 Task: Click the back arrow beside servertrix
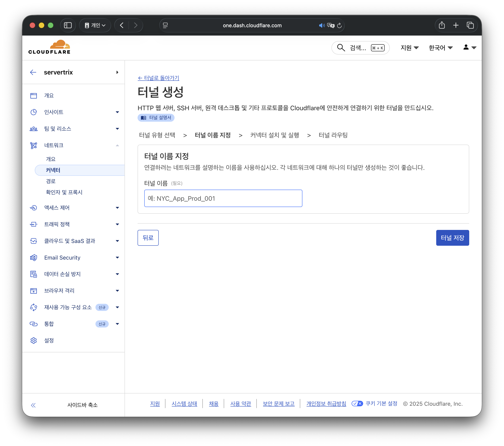pos(33,72)
